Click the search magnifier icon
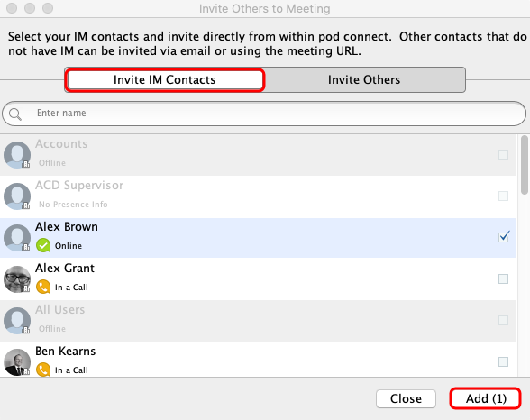Image resolution: width=530 pixels, height=420 pixels. (15, 114)
